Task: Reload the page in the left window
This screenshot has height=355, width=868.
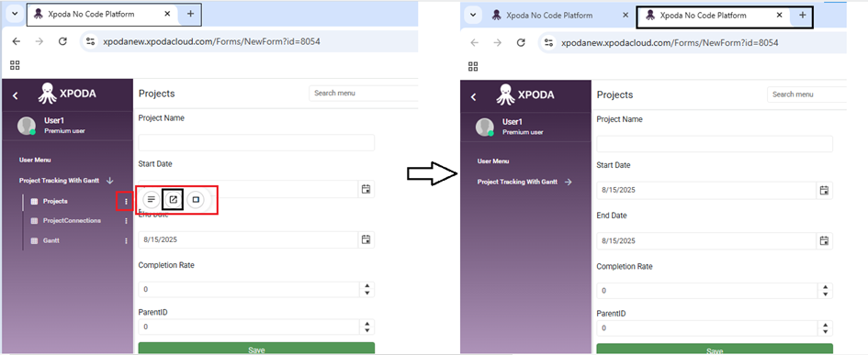Action: coord(62,41)
